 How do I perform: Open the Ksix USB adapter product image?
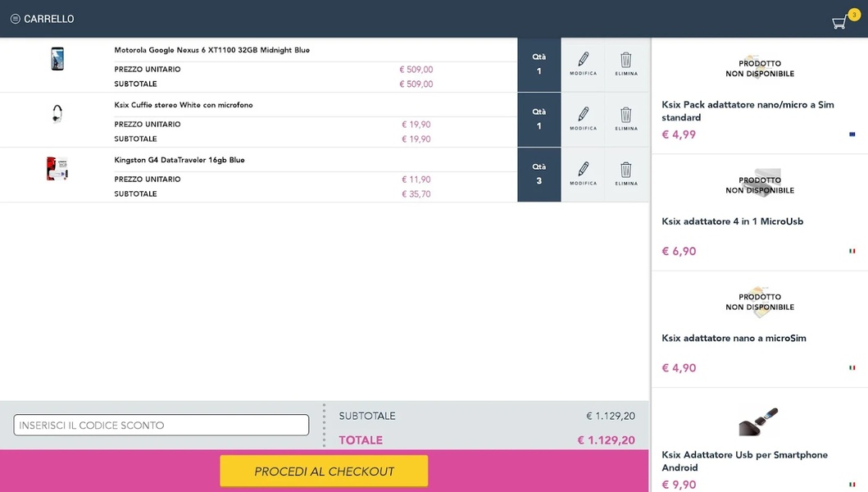tap(759, 421)
